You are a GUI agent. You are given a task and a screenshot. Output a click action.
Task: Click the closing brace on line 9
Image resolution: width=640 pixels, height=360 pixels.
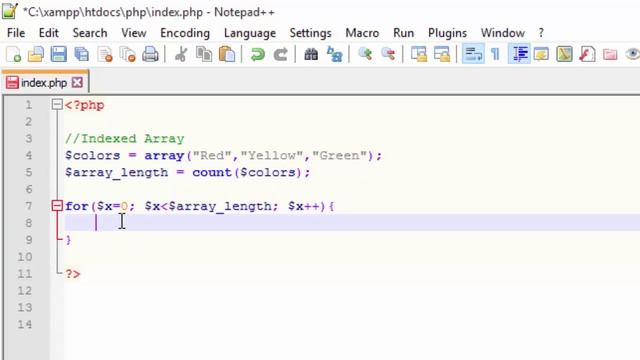68,240
